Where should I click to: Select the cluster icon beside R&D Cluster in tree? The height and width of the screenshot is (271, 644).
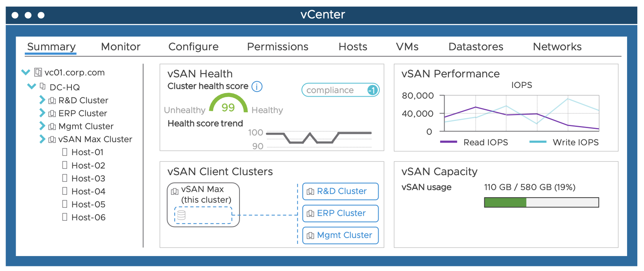coord(51,100)
